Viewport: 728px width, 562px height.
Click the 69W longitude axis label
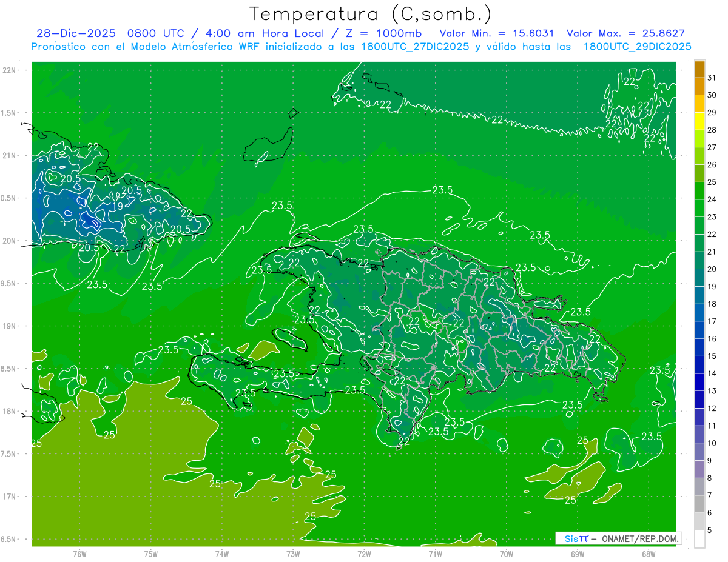pyautogui.click(x=578, y=554)
